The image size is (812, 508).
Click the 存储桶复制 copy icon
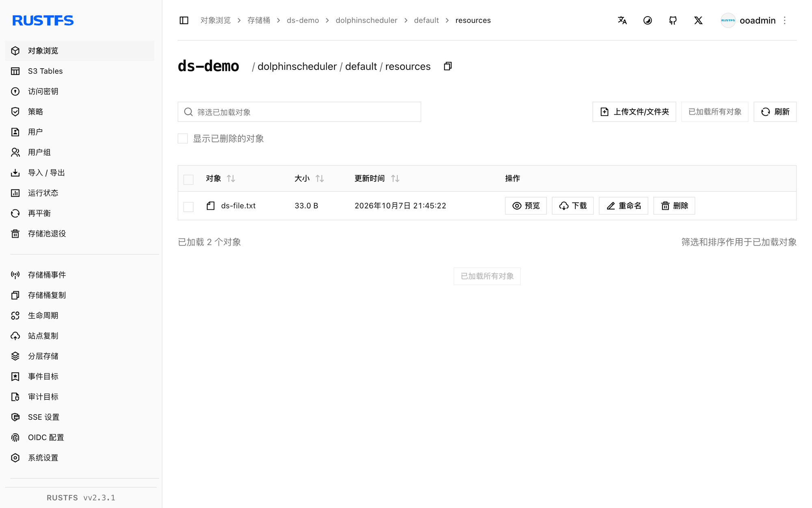point(15,295)
